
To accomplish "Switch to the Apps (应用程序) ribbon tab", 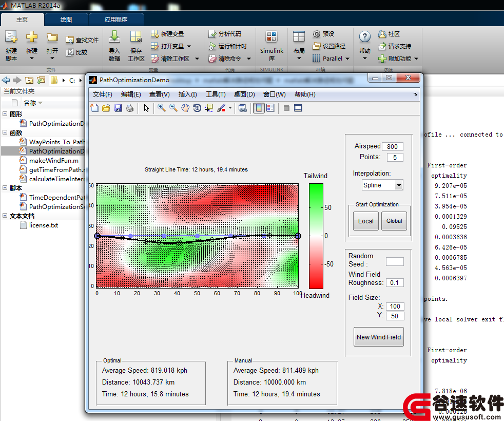I will (x=115, y=20).
